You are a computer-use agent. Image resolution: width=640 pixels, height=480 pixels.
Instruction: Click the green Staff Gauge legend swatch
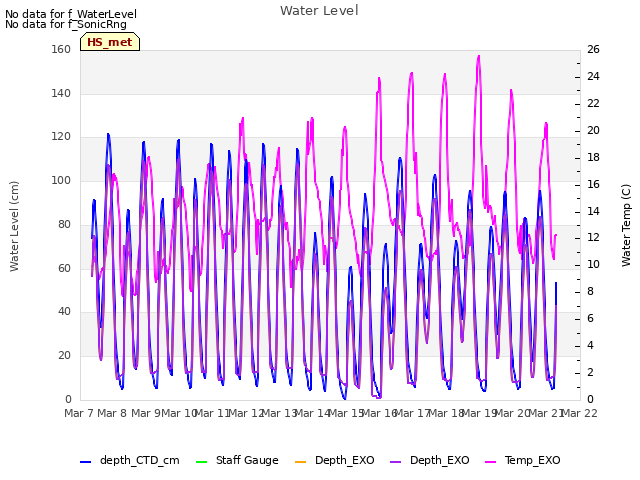[201, 462]
